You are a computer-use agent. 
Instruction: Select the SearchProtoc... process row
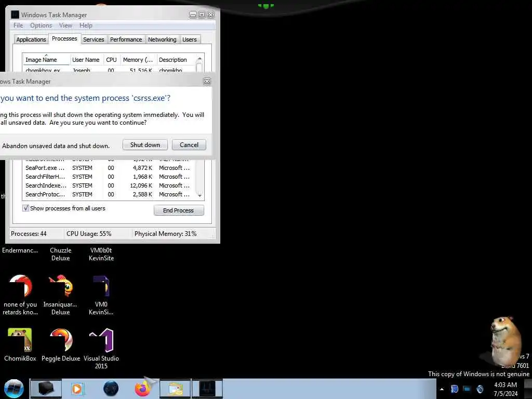tap(109, 194)
